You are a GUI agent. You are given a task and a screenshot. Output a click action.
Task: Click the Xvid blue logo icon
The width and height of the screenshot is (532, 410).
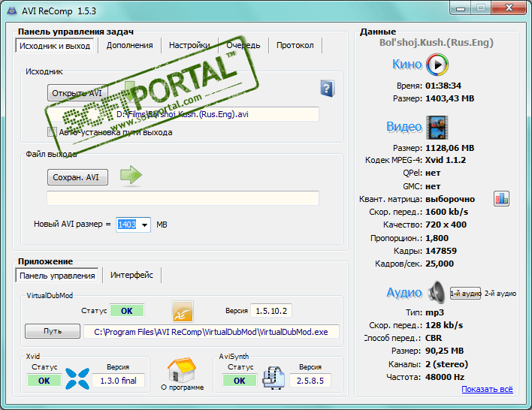point(77,378)
